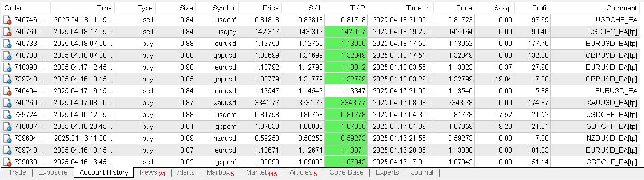The image size is (644, 180).
Task: Click the order icon of the 181.83 profit row
Action: point(7,150)
